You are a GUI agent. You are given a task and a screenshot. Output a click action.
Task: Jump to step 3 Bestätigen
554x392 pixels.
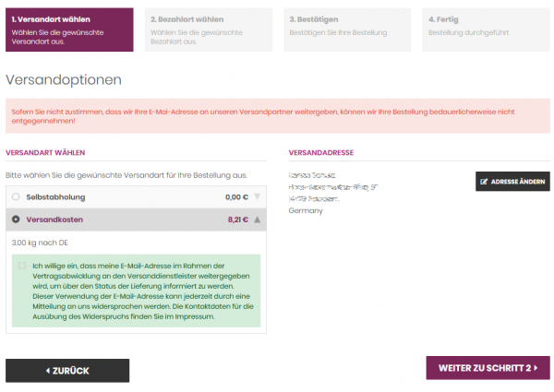(346, 30)
